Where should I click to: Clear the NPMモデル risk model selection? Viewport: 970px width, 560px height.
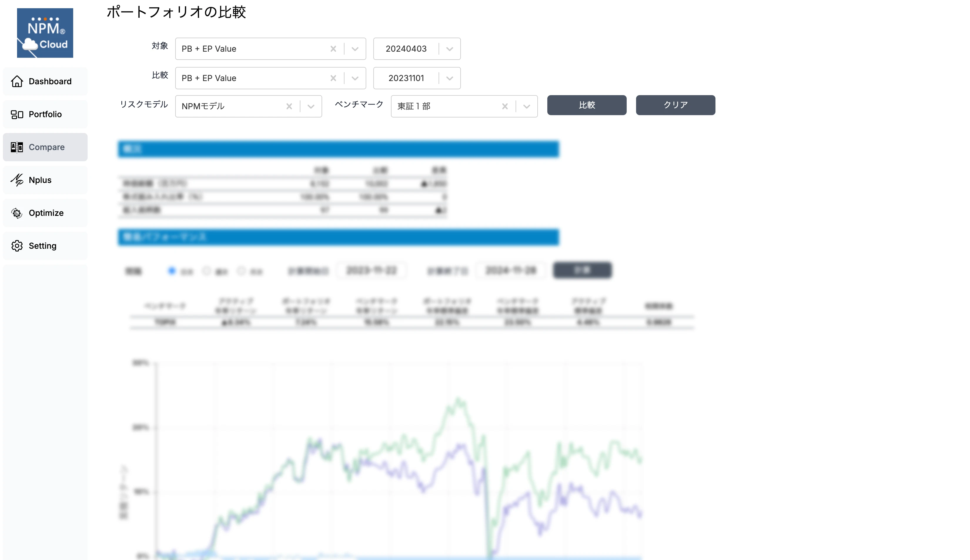289,106
